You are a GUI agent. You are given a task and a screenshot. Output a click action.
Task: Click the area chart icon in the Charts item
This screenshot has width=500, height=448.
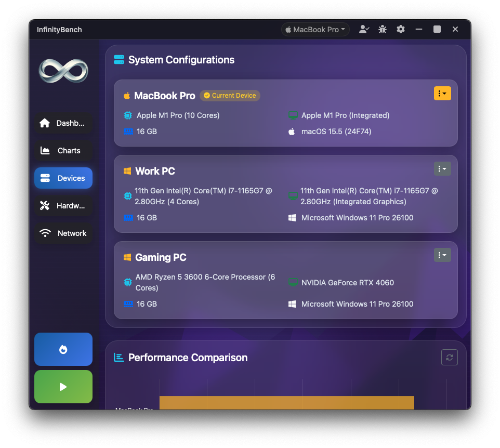coord(45,151)
